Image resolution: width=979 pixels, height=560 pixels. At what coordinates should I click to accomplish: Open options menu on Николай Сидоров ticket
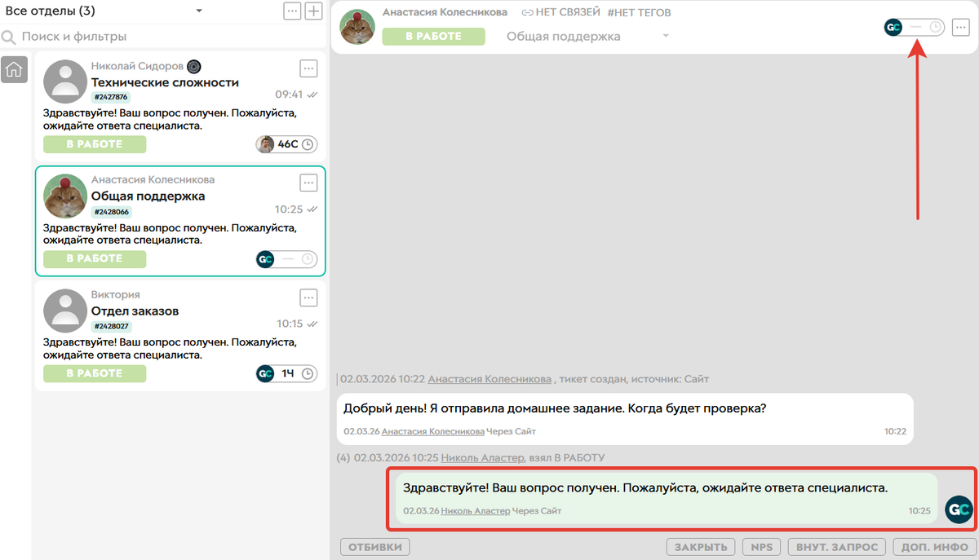[308, 68]
